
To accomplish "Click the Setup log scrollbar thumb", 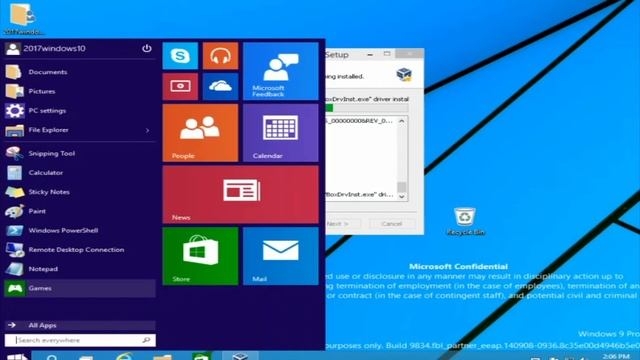I will coord(402,187).
